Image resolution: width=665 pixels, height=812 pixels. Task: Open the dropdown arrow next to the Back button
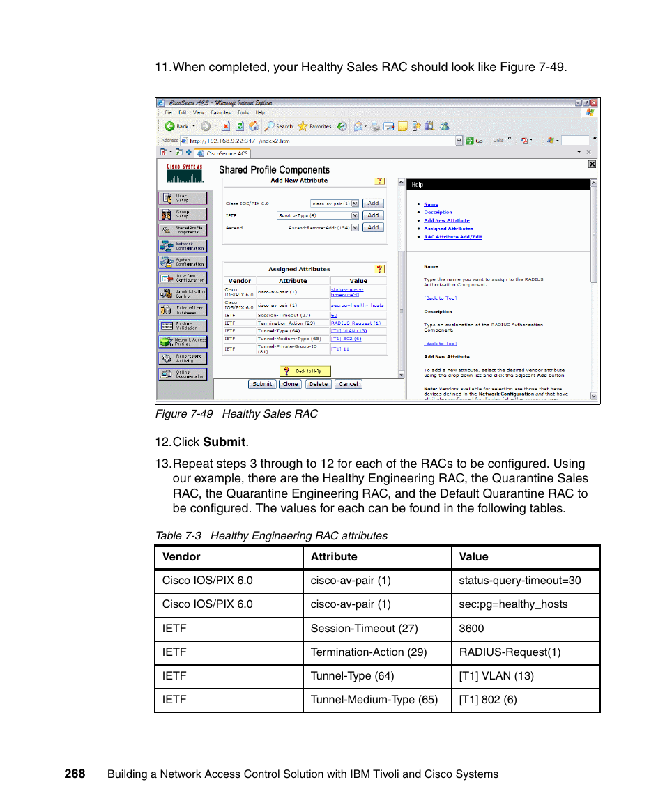pyautogui.click(x=194, y=126)
